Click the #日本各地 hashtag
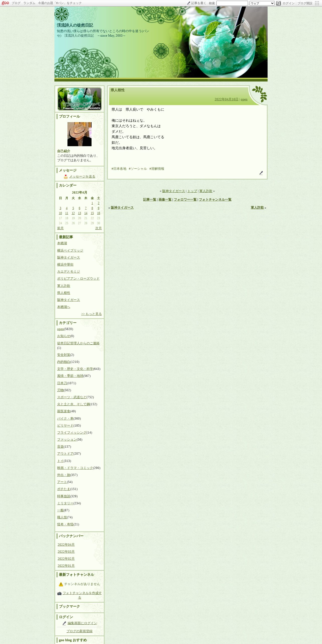322x644 pixels. tap(119, 169)
